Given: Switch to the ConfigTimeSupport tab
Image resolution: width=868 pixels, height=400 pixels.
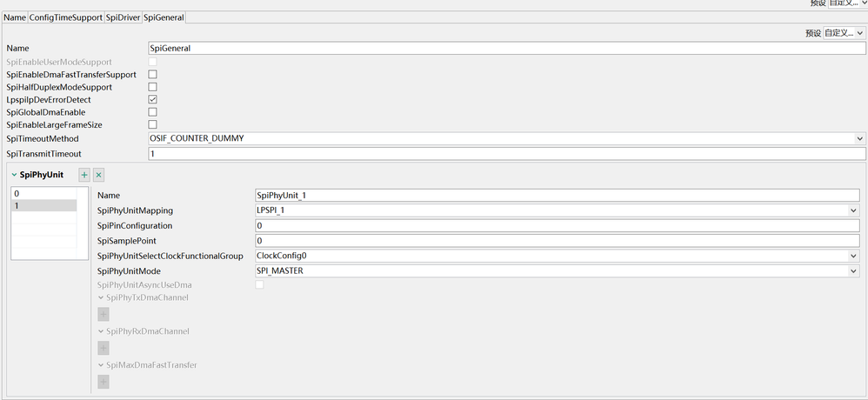Looking at the screenshot, I should pos(66,17).
